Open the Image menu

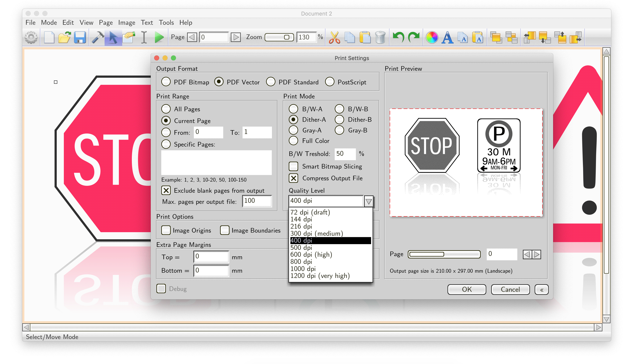click(126, 22)
